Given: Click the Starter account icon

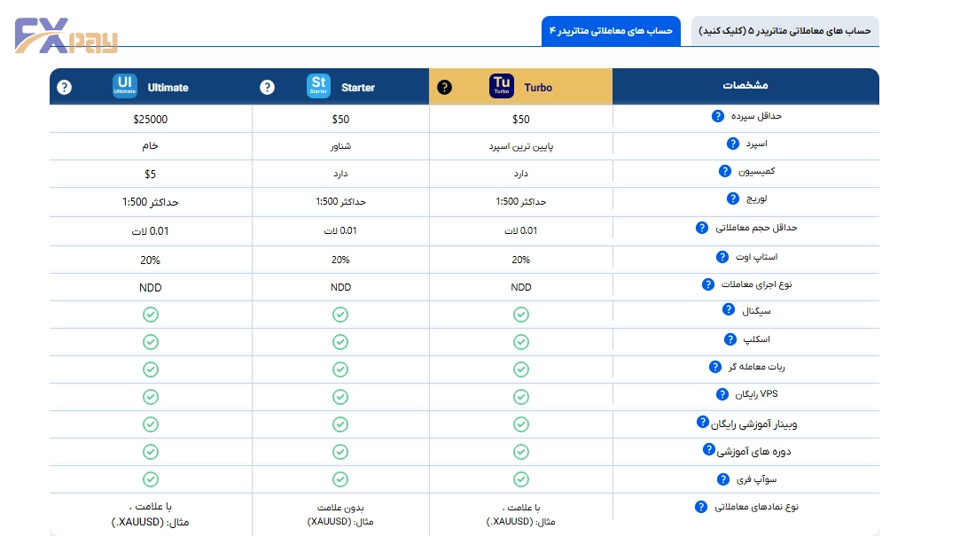Looking at the screenshot, I should coord(318,87).
